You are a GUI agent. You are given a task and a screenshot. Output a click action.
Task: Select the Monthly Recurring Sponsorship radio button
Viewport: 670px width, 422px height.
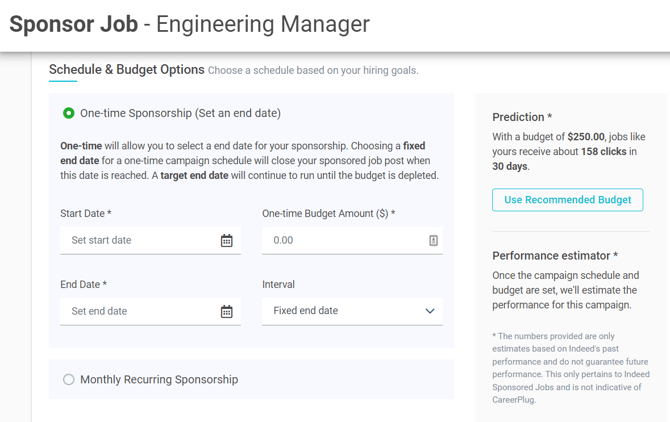click(69, 380)
